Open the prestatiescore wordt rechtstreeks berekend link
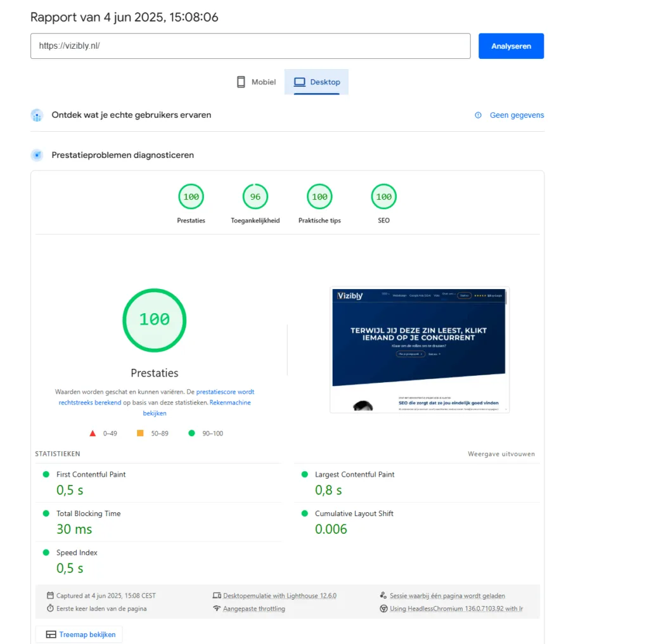Image resolution: width=649 pixels, height=644 pixels. (225, 392)
